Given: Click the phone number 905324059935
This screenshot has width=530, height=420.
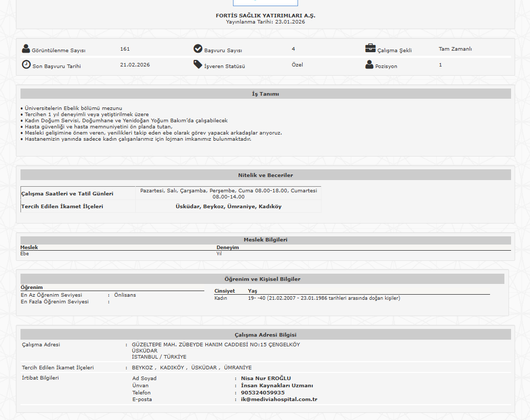Looking at the screenshot, I should point(263,392).
